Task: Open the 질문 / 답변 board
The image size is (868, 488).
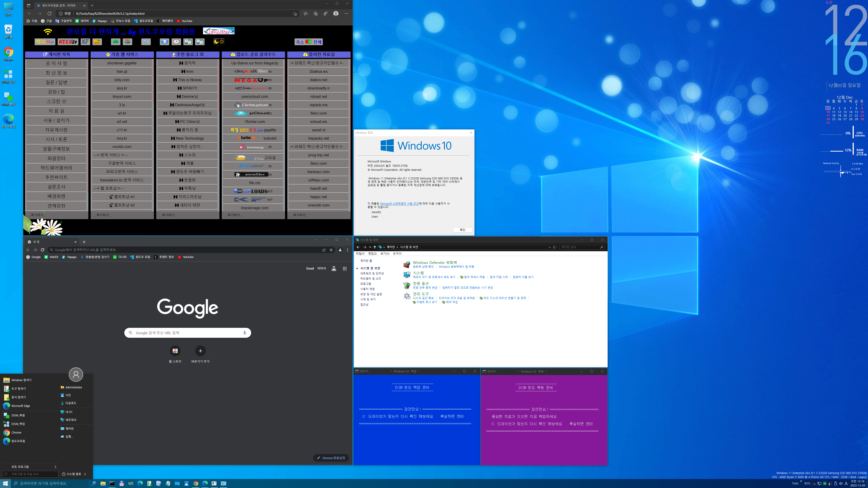Action: [56, 82]
